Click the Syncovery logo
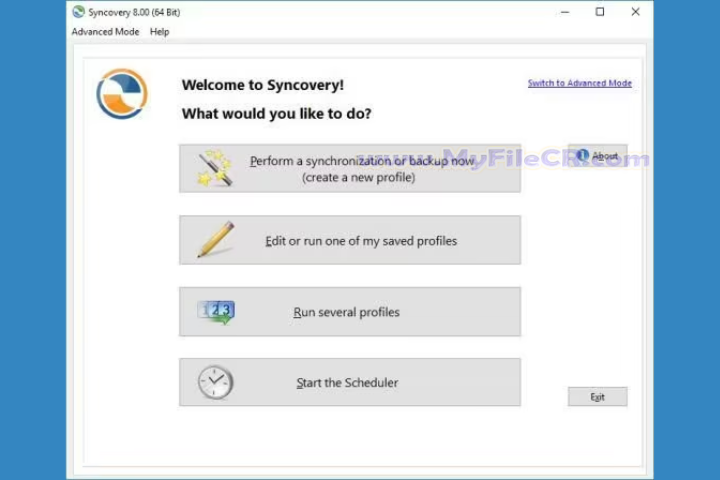720x480 pixels. click(x=122, y=94)
